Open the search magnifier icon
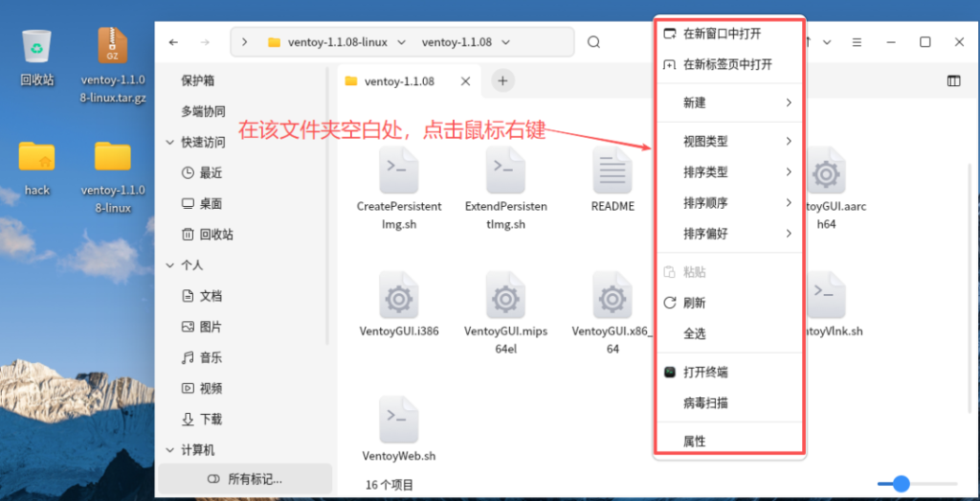The width and height of the screenshot is (980, 501). [x=593, y=42]
